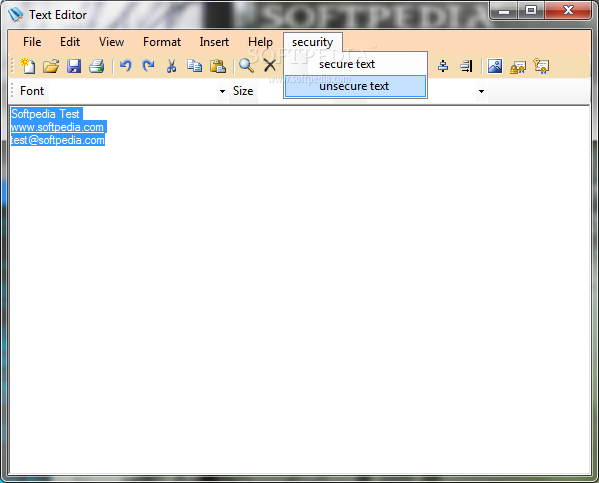Open a file with the folder icon
Screen dimensions: 599x483
click(x=51, y=66)
